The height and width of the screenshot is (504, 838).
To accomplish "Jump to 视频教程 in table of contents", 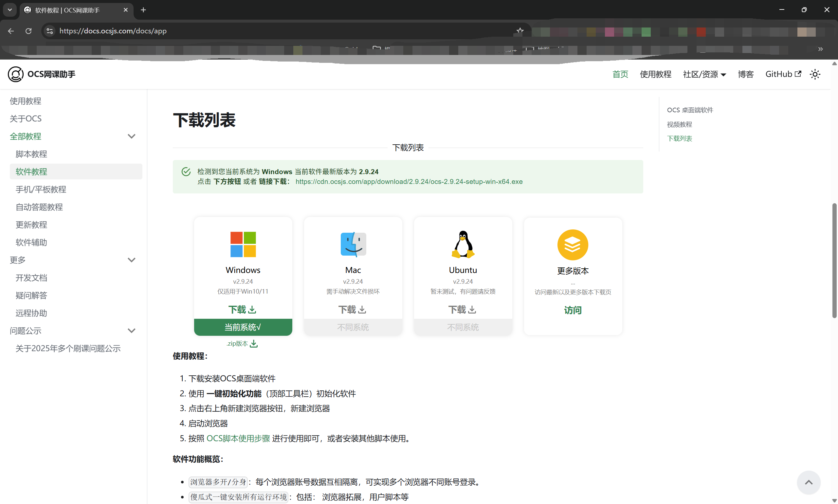I will pyautogui.click(x=679, y=124).
